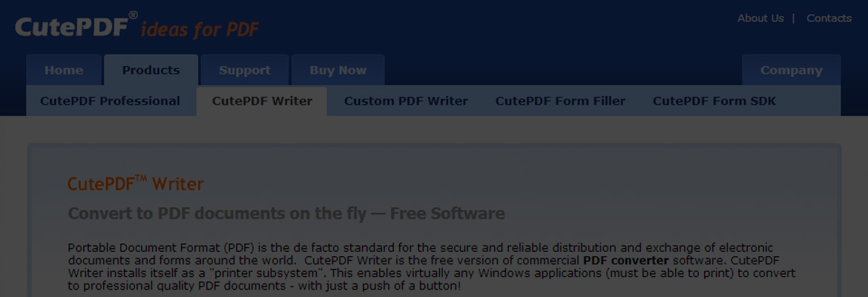Viewport: 868px width, 297px height.
Task: Switch to the Buy Now tab
Action: tap(338, 71)
